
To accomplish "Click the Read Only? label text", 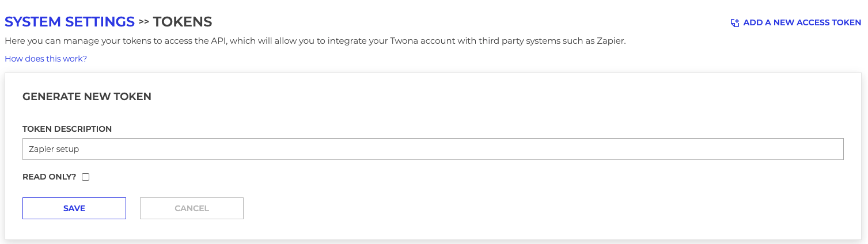I will point(50,177).
